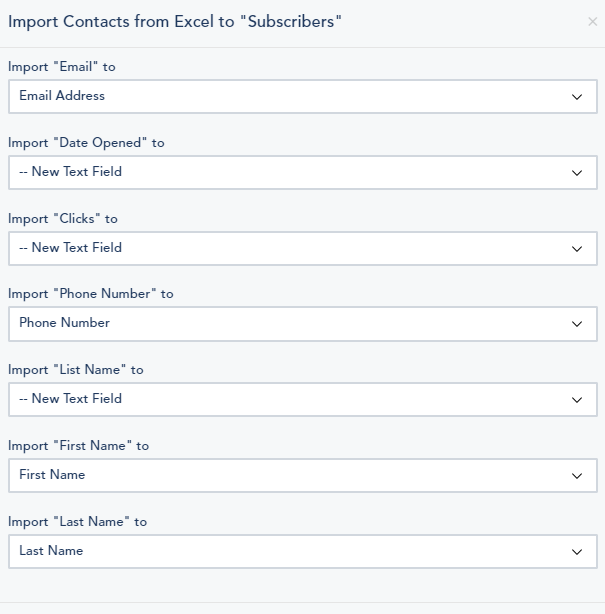Open the First Name mapping dropdown
Viewport: 605px width, 614px height.
290,475
